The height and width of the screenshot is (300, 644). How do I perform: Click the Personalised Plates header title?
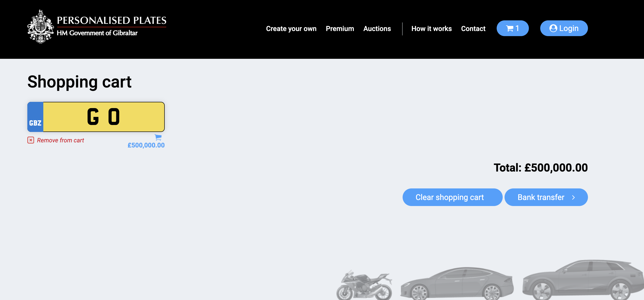tap(111, 20)
